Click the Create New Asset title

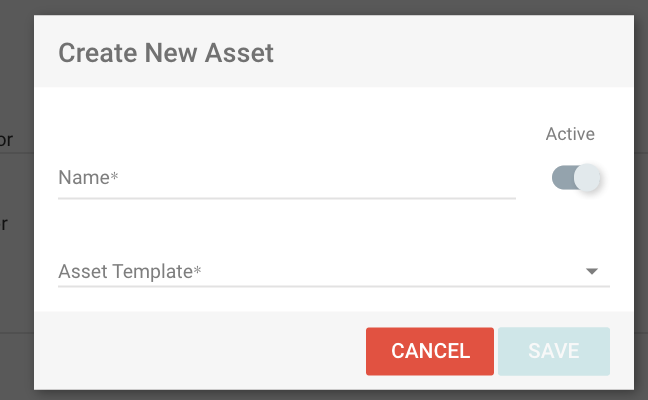(166, 53)
